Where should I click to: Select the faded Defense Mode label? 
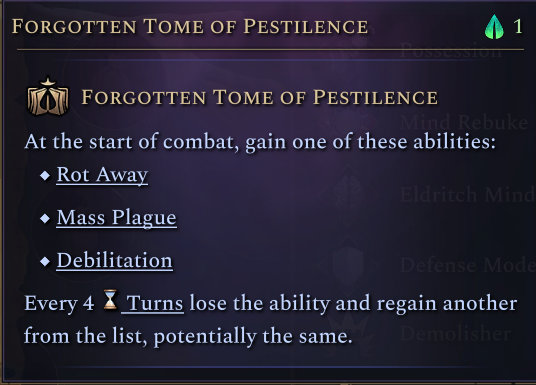[467, 265]
